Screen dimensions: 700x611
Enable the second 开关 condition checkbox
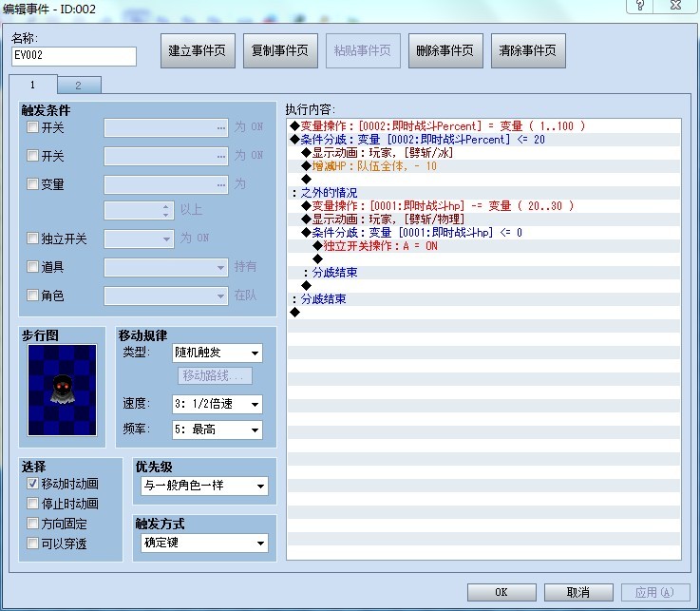click(32, 156)
